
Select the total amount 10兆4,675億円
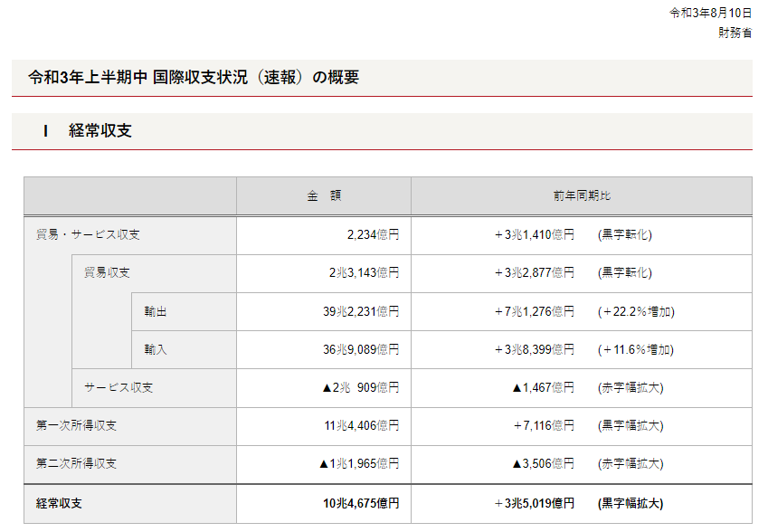(360, 502)
